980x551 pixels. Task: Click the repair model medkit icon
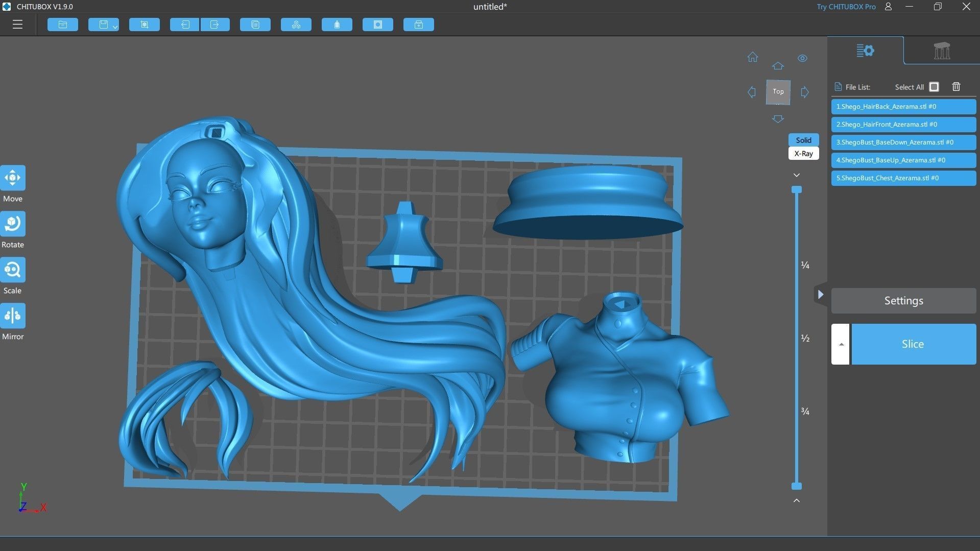[x=419, y=25]
